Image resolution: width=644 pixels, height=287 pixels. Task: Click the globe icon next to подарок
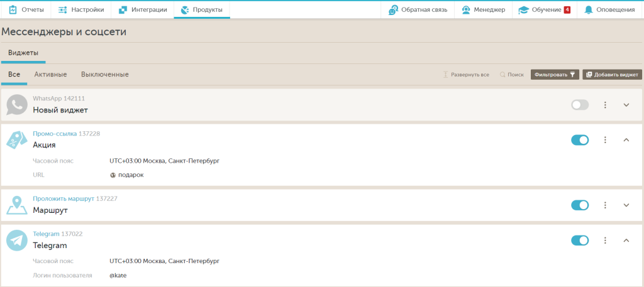(113, 175)
